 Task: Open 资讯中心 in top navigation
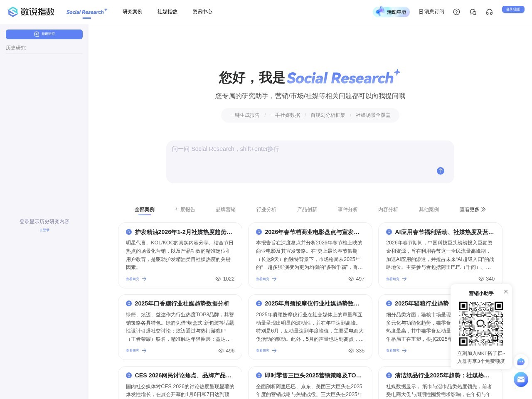tap(202, 12)
